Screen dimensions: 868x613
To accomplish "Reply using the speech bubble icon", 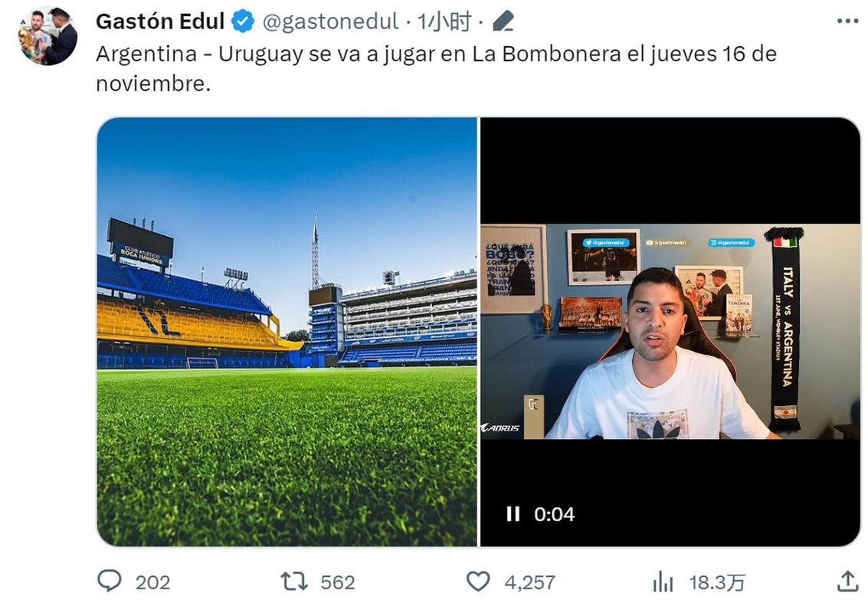I will pyautogui.click(x=110, y=582).
